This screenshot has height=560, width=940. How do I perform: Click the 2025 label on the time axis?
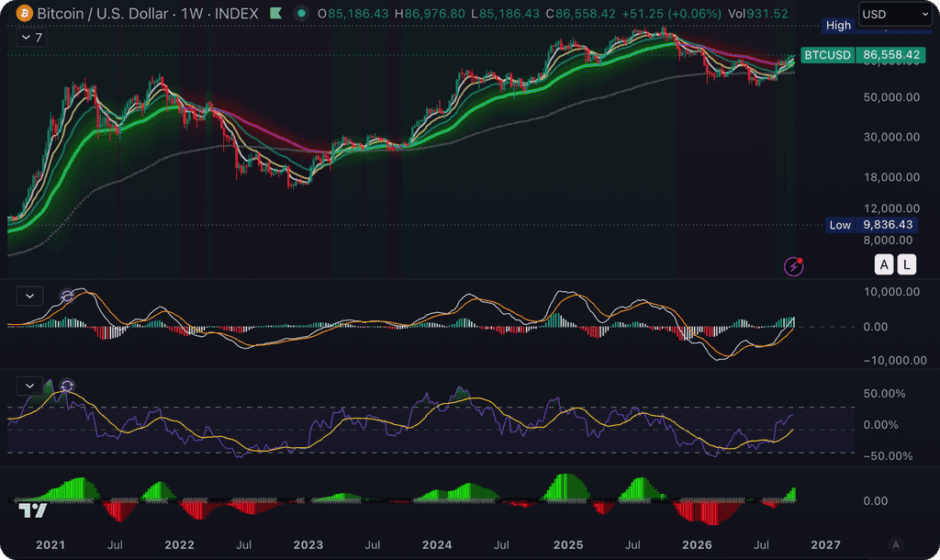click(568, 544)
